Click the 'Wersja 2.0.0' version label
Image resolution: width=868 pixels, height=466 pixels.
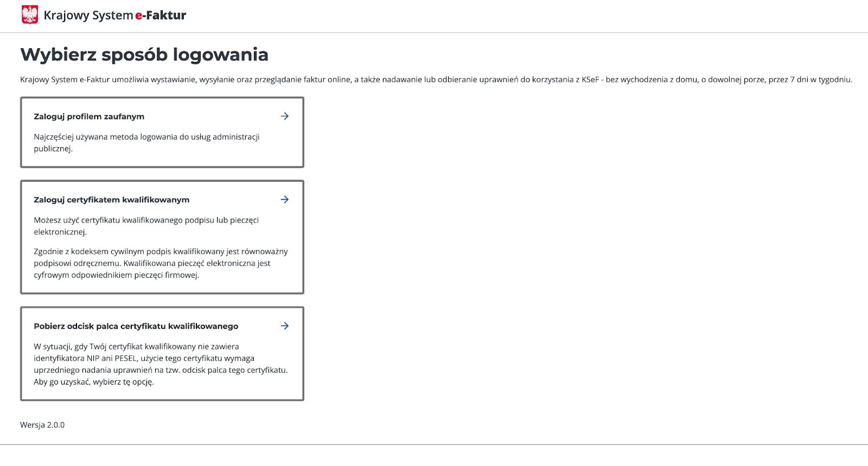pos(42,425)
